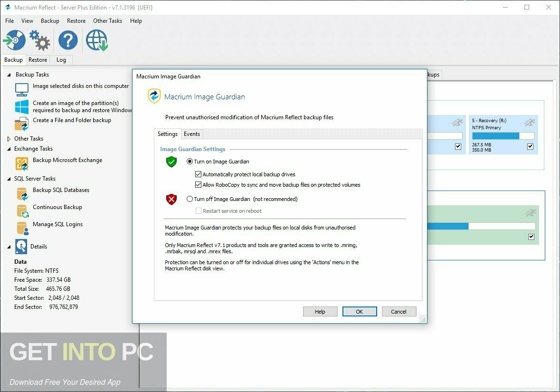Open the View menu

click(27, 21)
